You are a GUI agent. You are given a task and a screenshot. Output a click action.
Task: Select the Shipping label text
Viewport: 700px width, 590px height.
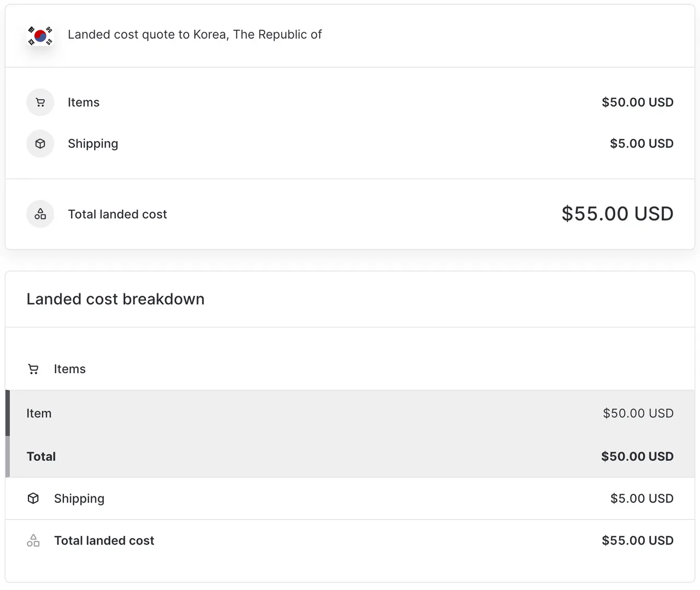92,143
